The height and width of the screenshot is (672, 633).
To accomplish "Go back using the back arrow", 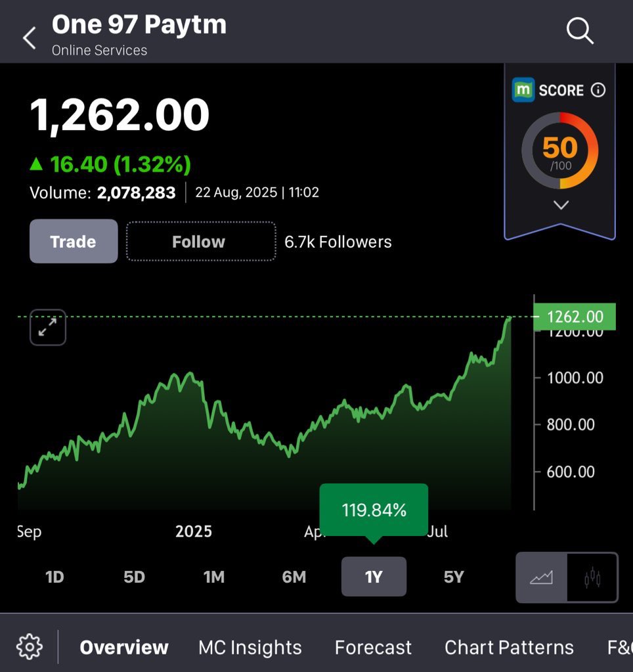I will coord(30,37).
